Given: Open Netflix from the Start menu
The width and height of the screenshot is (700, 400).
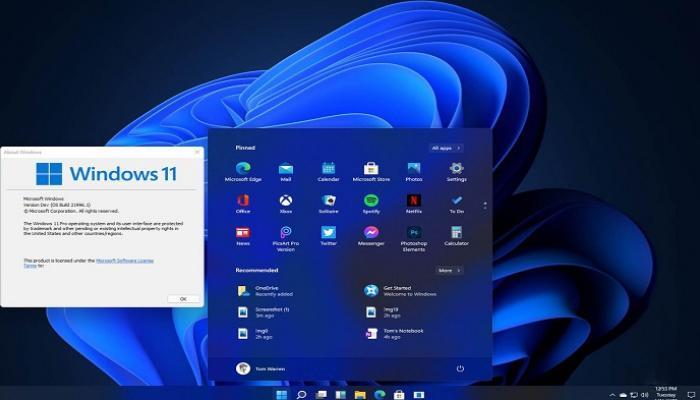Looking at the screenshot, I should pyautogui.click(x=414, y=201).
